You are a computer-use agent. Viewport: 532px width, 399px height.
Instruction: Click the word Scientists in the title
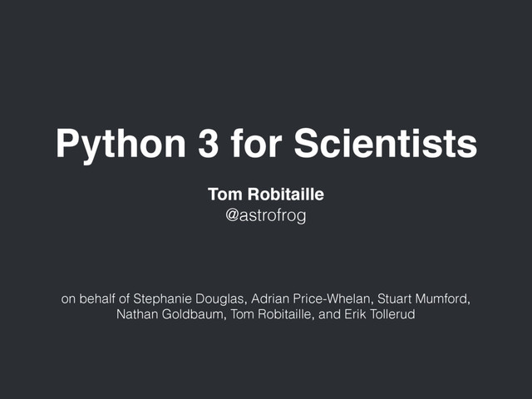point(386,142)
